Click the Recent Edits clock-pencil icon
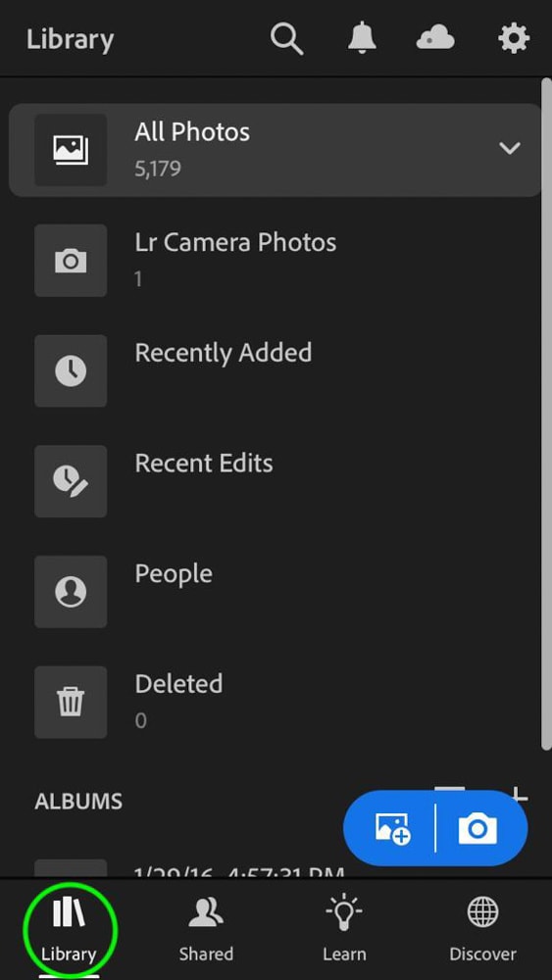 71,481
